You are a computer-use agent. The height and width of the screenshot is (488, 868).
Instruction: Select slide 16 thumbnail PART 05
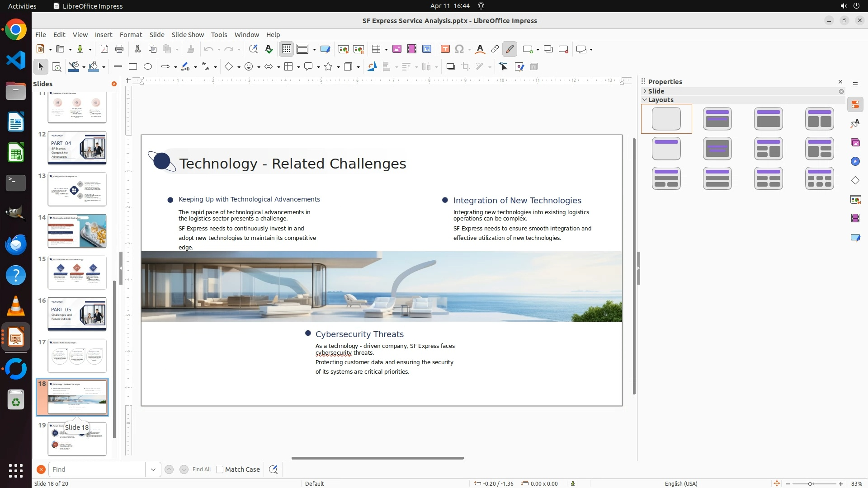point(77,314)
